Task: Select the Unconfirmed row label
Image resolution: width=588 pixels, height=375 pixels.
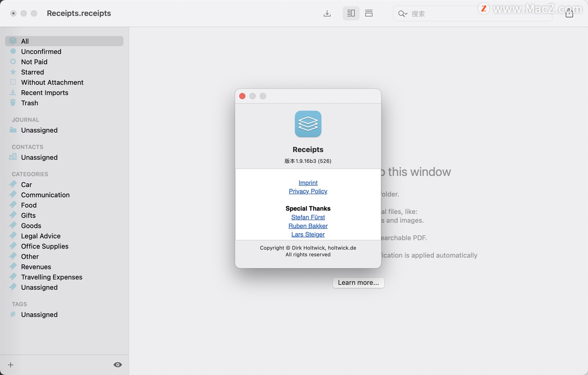Action: (41, 52)
